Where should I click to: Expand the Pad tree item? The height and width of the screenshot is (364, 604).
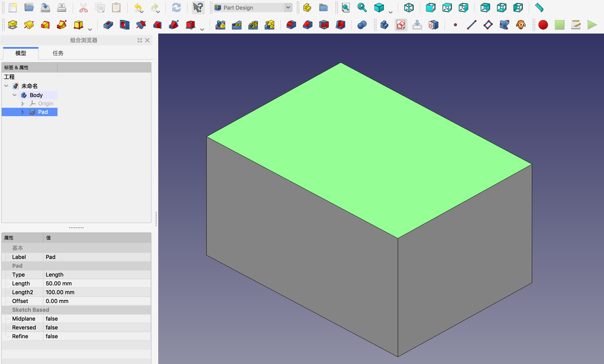[22, 112]
